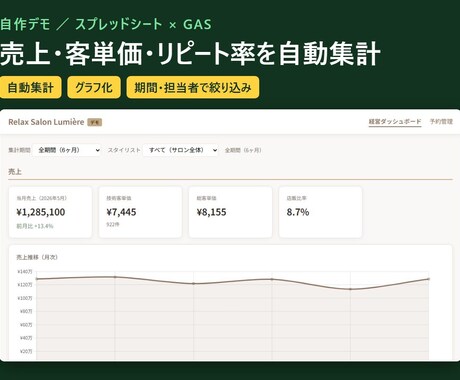Screen dimensions: 460x380
Task: Click the ¥140万 axis label
Action: tap(25, 272)
